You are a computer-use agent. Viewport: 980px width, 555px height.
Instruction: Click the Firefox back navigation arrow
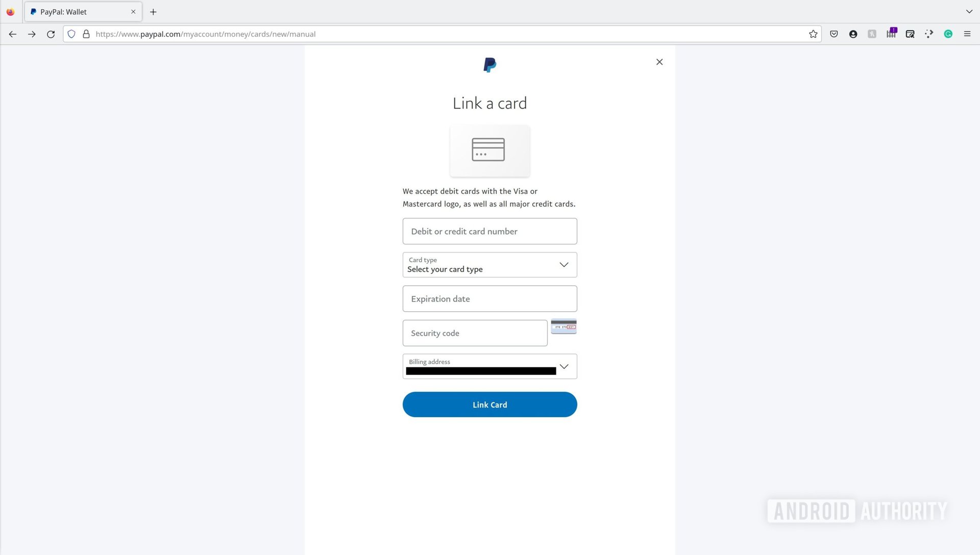point(12,34)
